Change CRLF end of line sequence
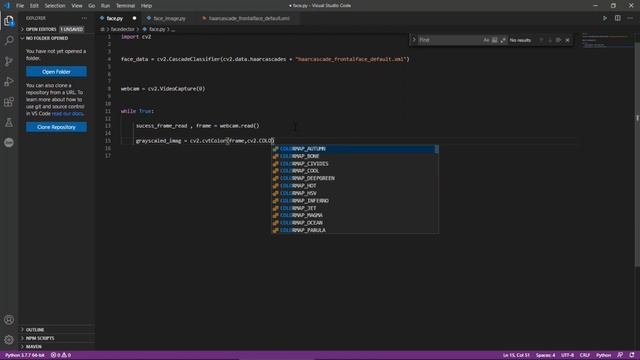Viewport: 640px width, 360px height. (585, 355)
